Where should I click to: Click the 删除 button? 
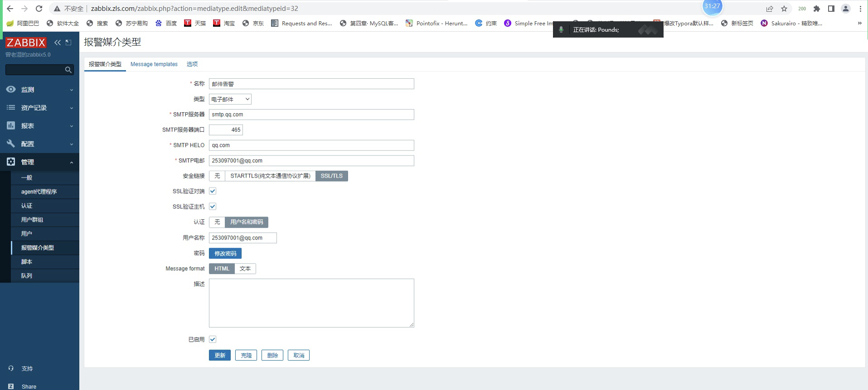(272, 356)
